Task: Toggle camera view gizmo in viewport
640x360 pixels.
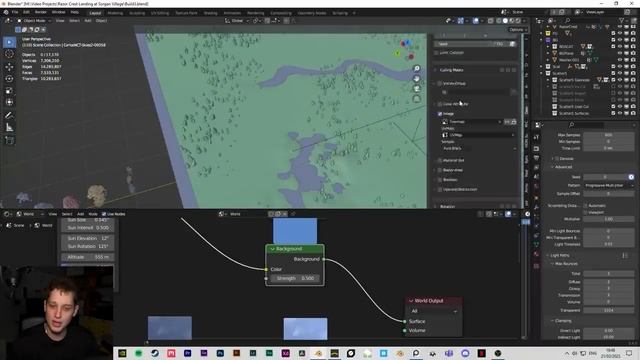Action: pyautogui.click(x=417, y=89)
